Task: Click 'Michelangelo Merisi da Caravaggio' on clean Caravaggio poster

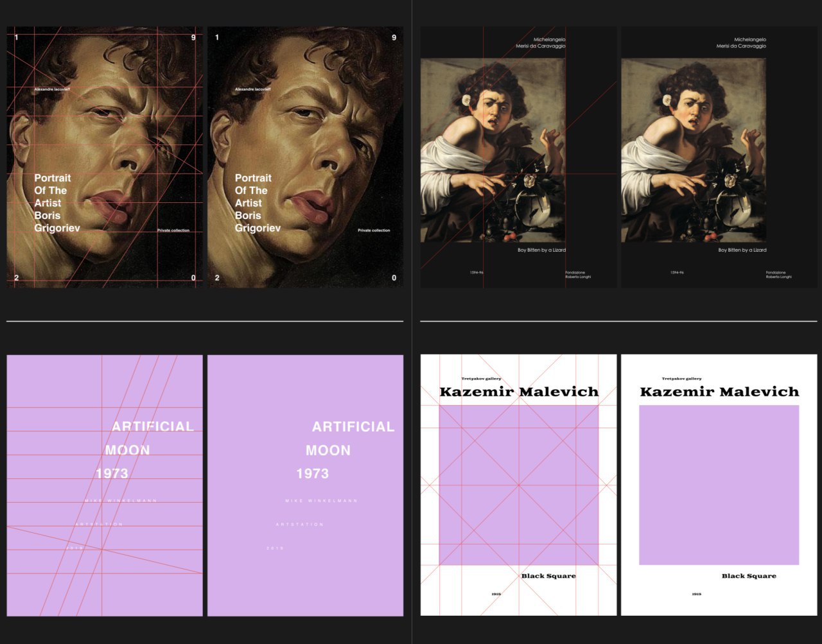Action: [x=741, y=43]
